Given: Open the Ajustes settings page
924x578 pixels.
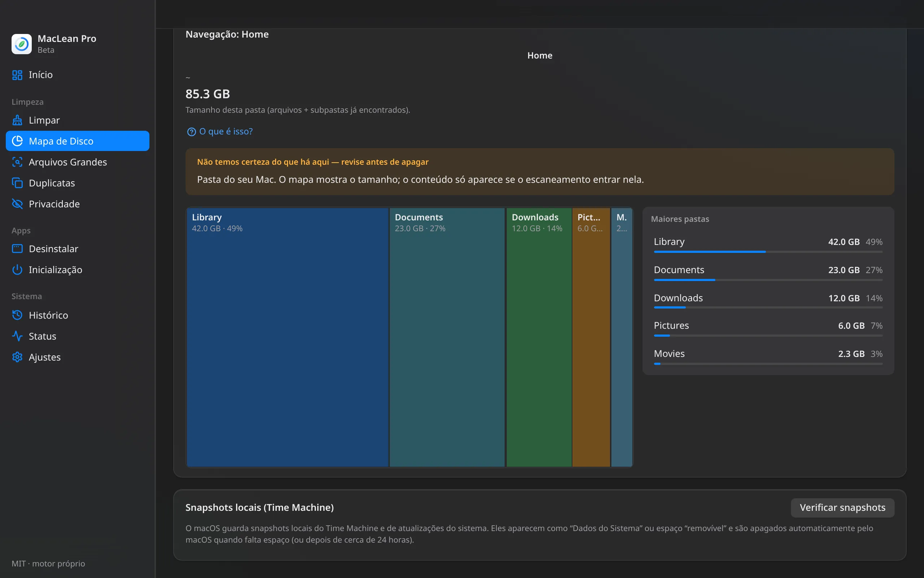Looking at the screenshot, I should (78, 357).
